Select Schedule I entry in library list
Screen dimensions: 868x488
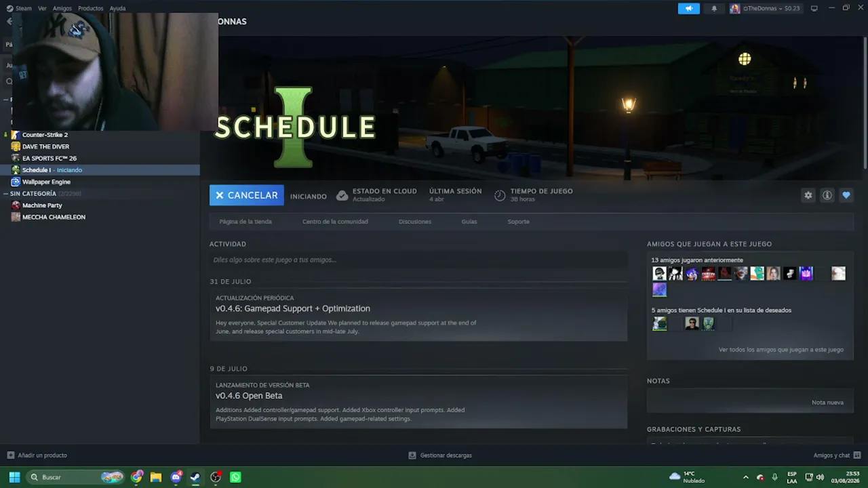(100, 170)
